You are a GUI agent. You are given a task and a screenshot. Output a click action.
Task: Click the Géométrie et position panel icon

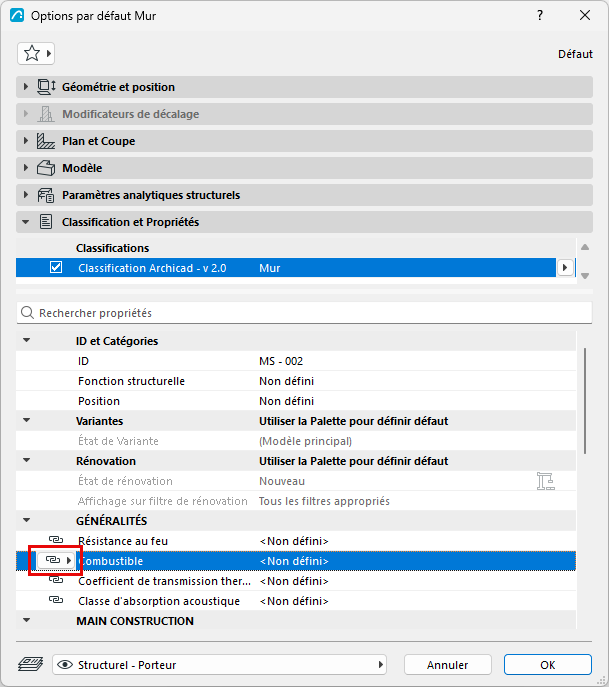pyautogui.click(x=46, y=87)
